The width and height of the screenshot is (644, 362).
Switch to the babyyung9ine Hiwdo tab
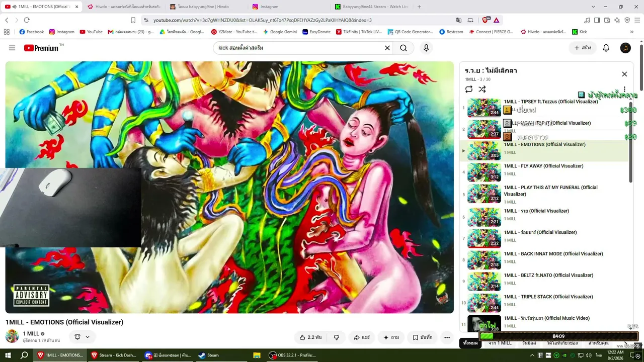tap(206, 7)
